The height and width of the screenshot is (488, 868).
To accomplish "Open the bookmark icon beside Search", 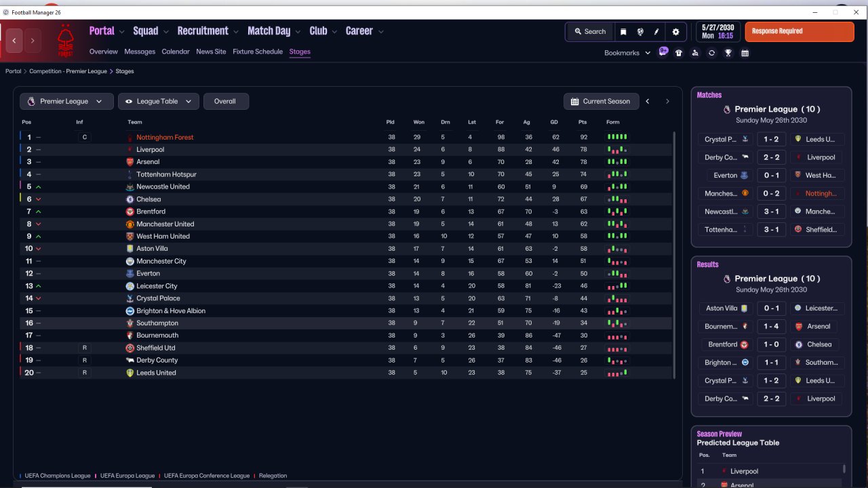I will (623, 32).
